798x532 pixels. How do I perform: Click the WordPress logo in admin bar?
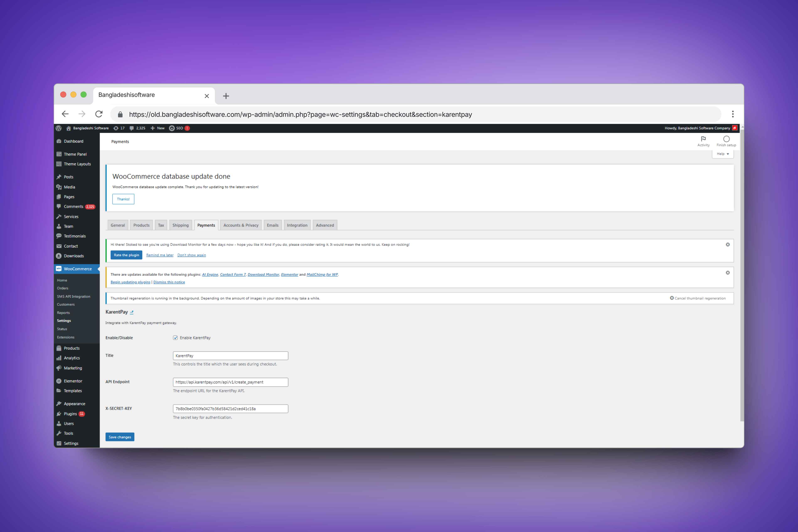[59, 128]
